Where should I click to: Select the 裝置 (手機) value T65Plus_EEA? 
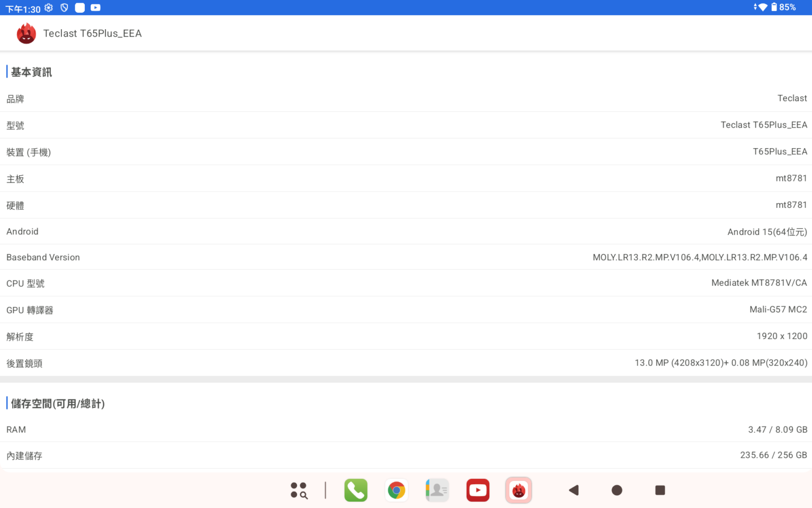pyautogui.click(x=780, y=152)
